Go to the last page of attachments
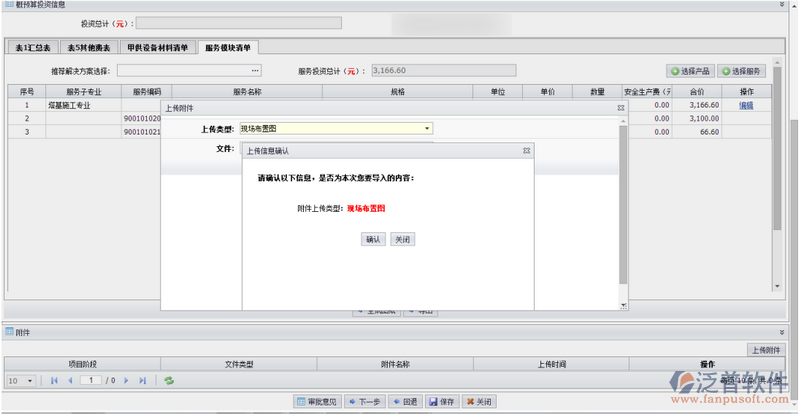 click(143, 381)
